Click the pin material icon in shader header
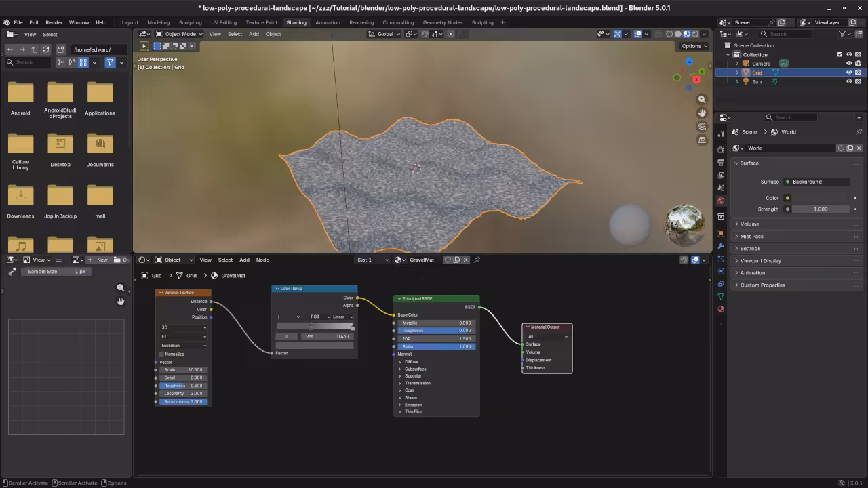Viewport: 868px width, 488px height. click(x=477, y=259)
